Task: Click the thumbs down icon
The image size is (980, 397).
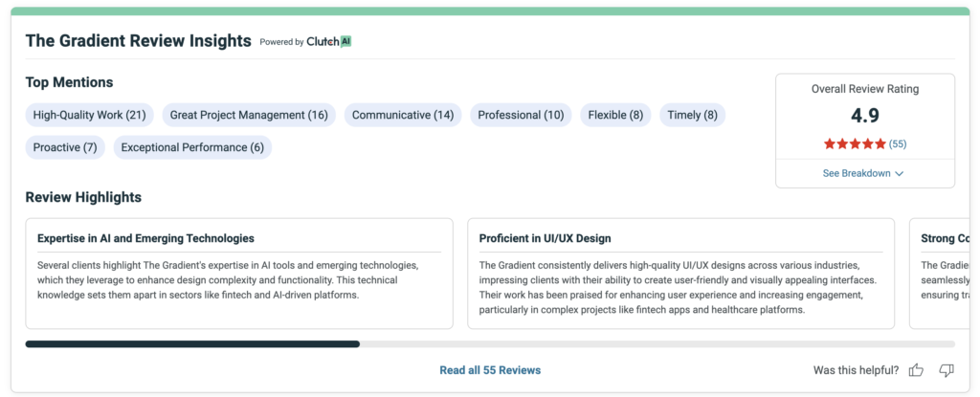Action: (x=946, y=370)
